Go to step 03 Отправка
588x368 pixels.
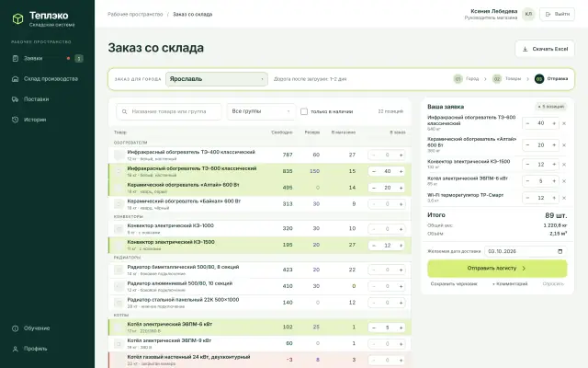[x=551, y=79]
